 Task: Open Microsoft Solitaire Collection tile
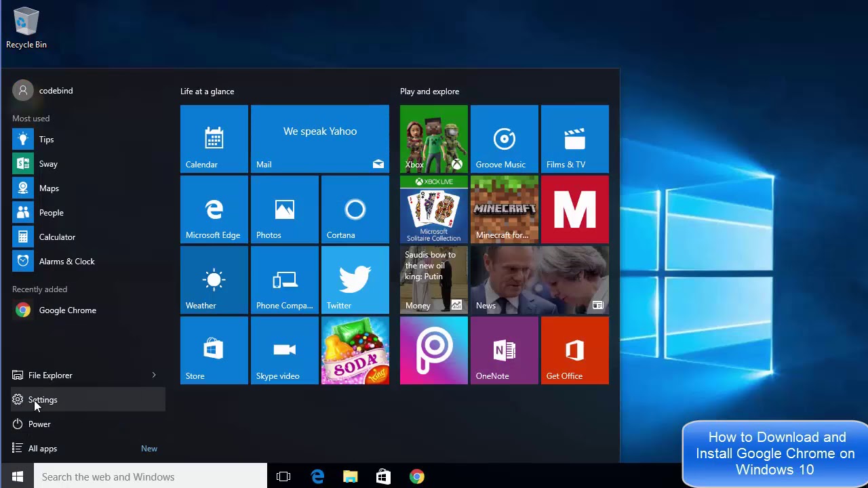434,209
